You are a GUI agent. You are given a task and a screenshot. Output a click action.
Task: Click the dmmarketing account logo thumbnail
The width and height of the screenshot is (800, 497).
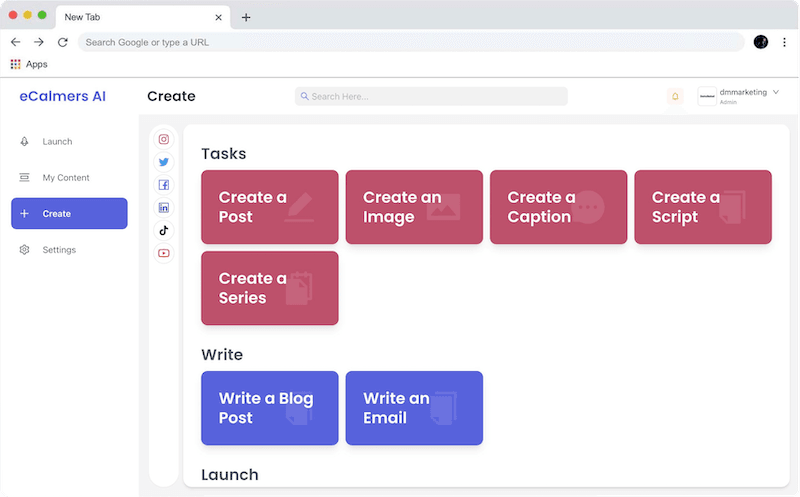click(707, 96)
